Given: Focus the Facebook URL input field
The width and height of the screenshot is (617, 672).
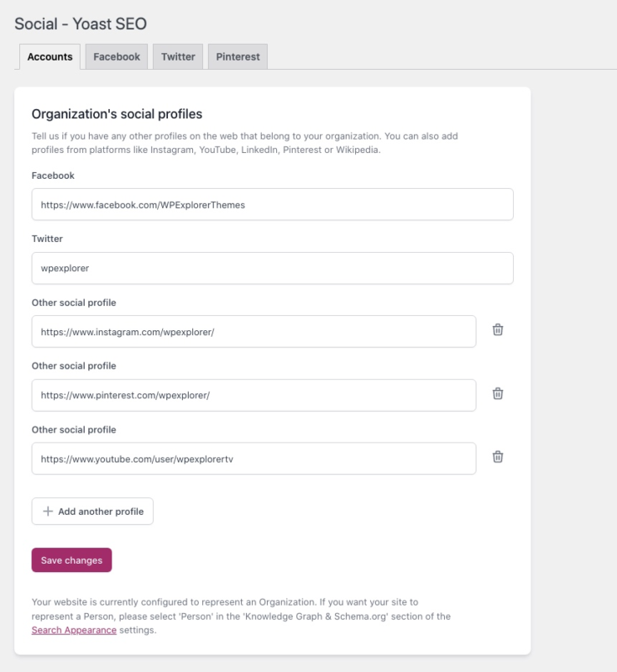Looking at the screenshot, I should (272, 204).
